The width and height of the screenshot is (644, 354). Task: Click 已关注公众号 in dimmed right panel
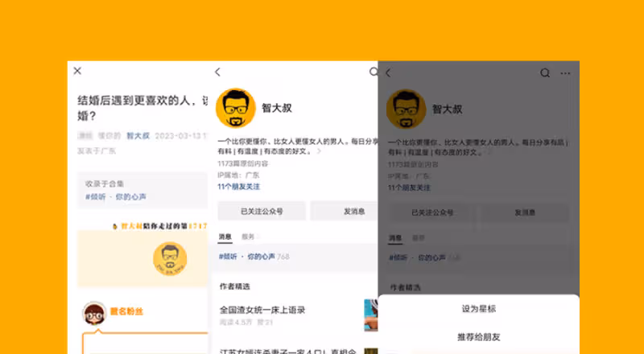[x=432, y=212]
